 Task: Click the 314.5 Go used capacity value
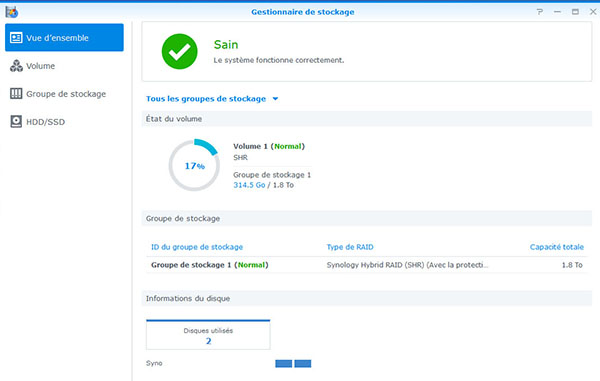coord(249,185)
